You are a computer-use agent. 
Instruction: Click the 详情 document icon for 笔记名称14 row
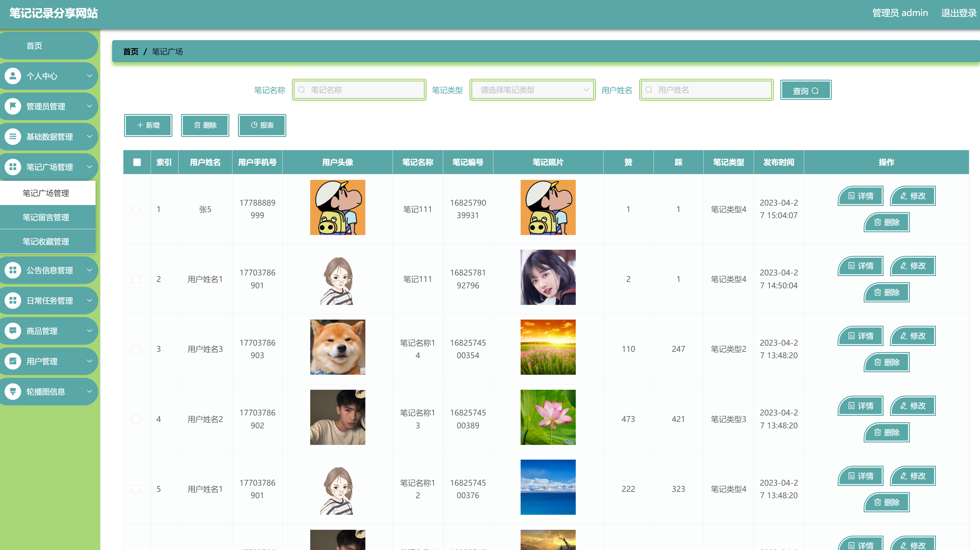(x=851, y=336)
